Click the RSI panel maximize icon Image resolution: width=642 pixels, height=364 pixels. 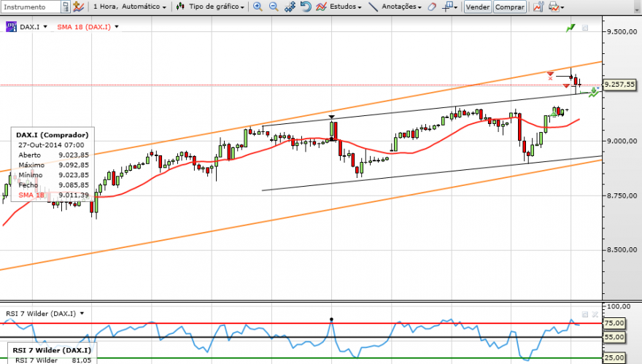(x=584, y=314)
